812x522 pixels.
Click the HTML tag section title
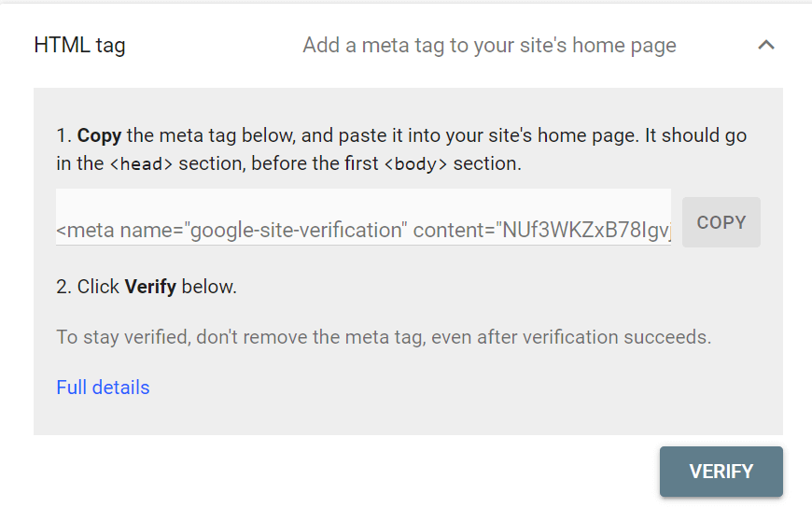79,45
